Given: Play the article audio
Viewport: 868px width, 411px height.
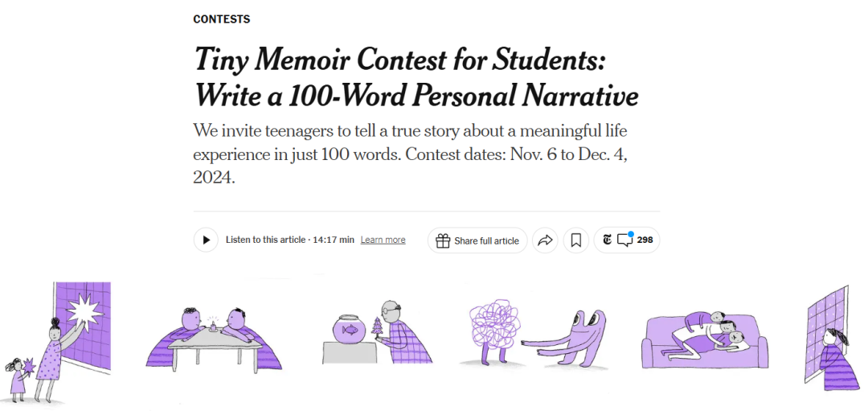Looking at the screenshot, I should pos(206,240).
